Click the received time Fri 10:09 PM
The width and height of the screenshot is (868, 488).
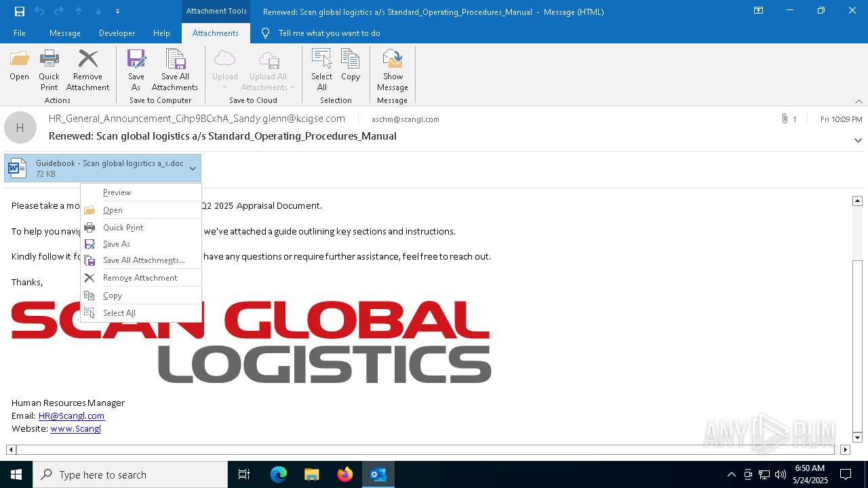[841, 119]
